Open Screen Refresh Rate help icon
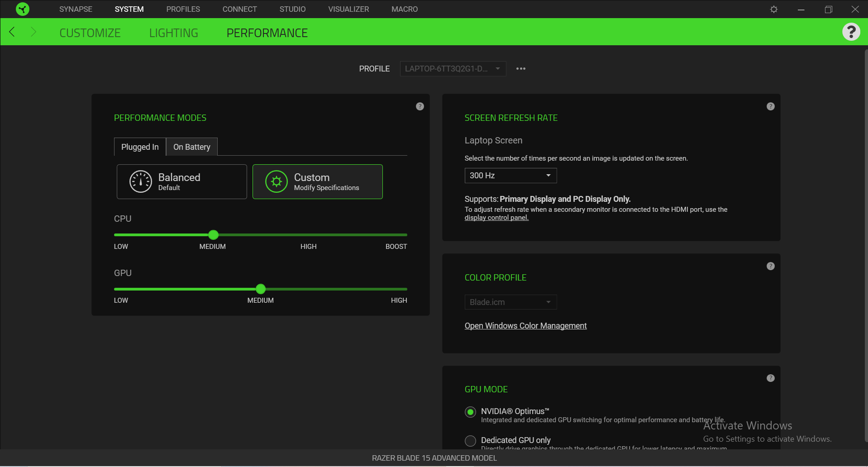This screenshot has width=868, height=467. click(x=771, y=106)
